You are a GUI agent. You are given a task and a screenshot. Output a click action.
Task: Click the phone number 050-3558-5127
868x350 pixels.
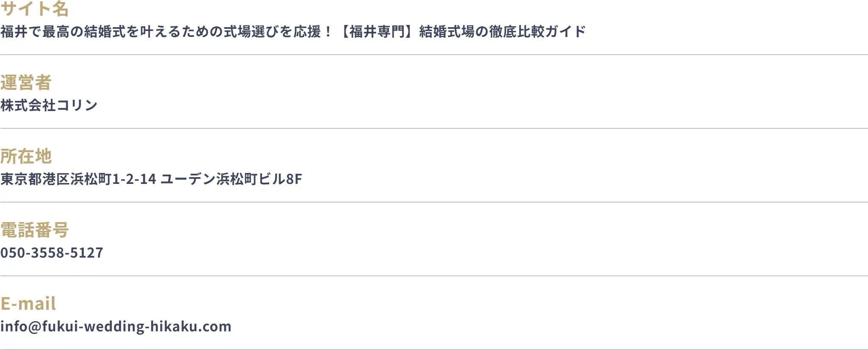coord(52,253)
